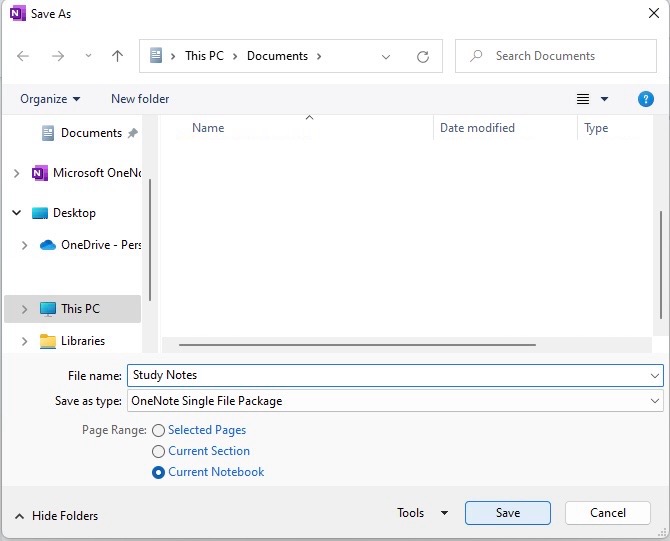Sort by the Name column header

208,128
